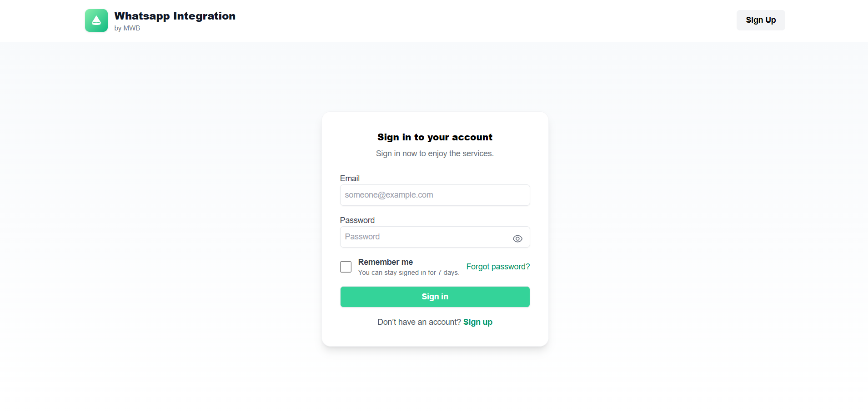The width and height of the screenshot is (868, 412).
Task: Show password using the eye icon
Action: (x=517, y=238)
